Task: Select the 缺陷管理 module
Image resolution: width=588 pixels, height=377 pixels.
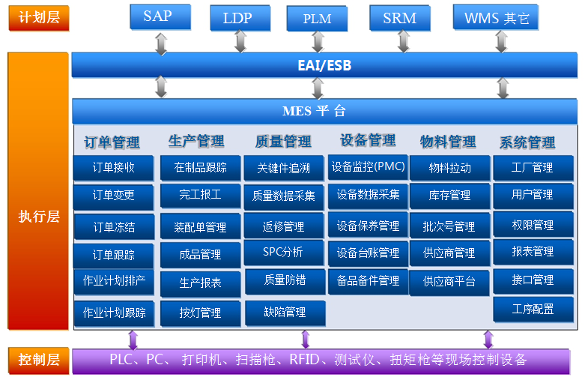Action: tap(285, 313)
